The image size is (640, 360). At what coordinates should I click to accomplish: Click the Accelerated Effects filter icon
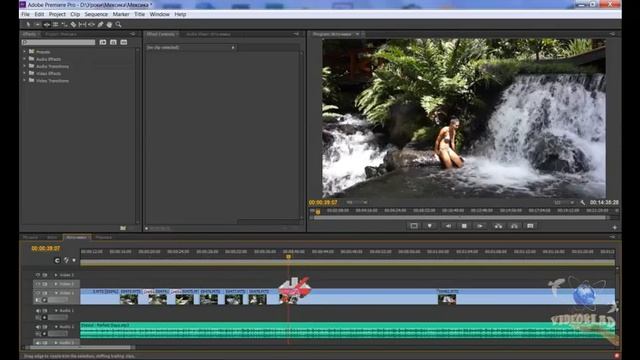pyautogui.click(x=103, y=42)
